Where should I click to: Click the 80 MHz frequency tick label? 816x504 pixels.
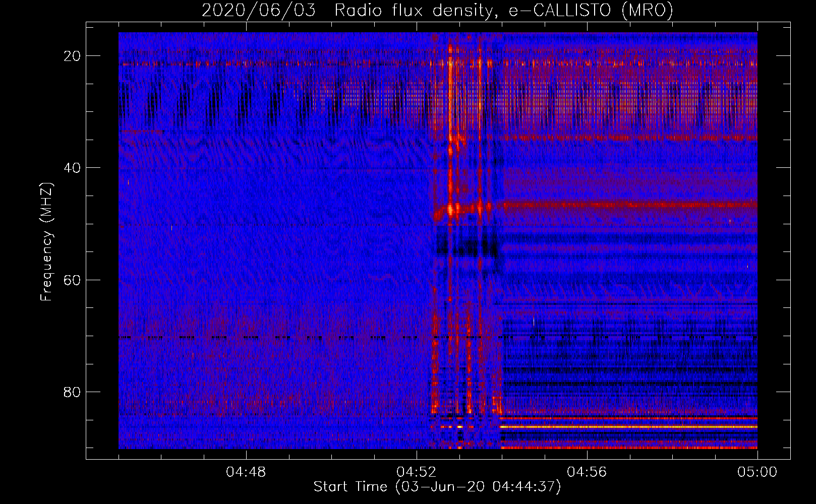(x=73, y=392)
